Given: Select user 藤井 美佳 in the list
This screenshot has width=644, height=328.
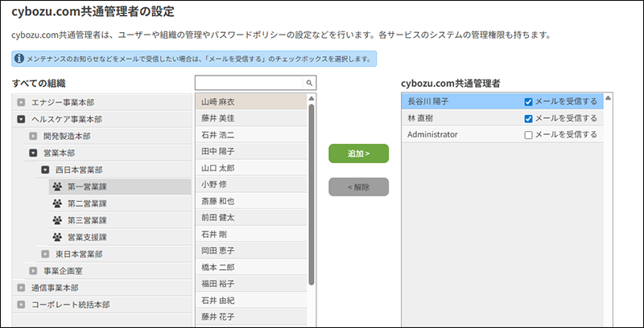Looking at the screenshot, I should click(251, 118).
